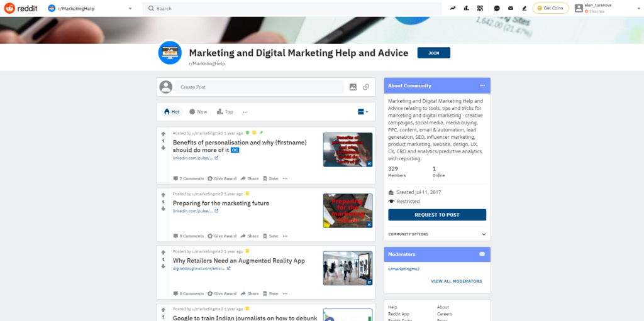This screenshot has width=644, height=321.
Task: Downvote the 'Preparing for the marketing future' post
Action: pos(164,209)
